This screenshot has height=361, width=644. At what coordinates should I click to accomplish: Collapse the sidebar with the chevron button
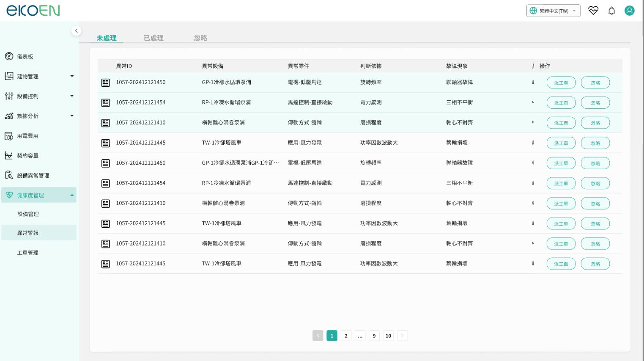tap(77, 30)
